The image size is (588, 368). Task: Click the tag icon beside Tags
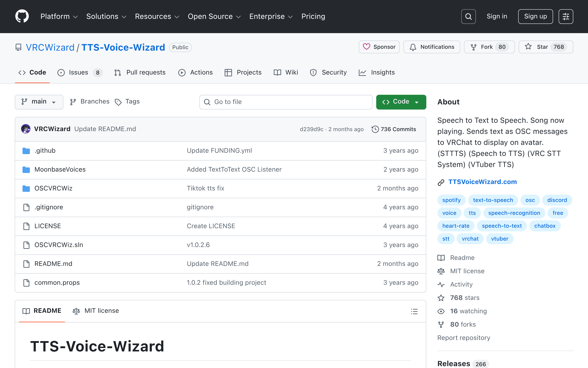(118, 102)
